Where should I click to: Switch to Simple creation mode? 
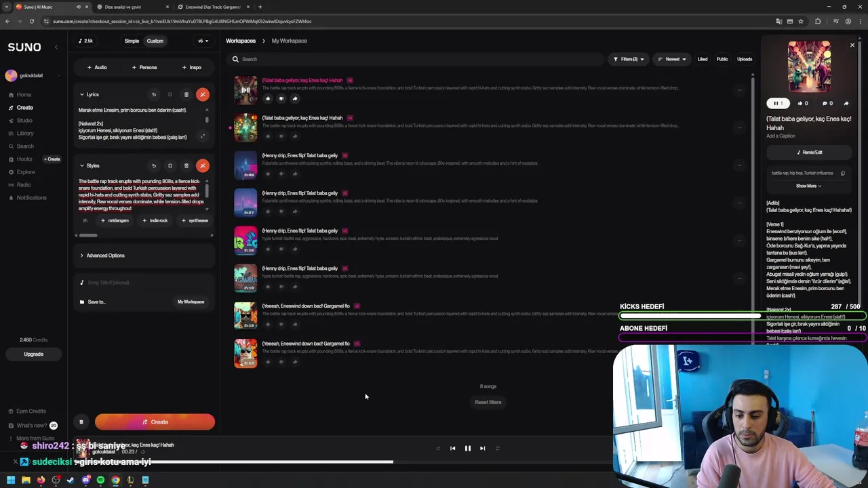pos(132,41)
